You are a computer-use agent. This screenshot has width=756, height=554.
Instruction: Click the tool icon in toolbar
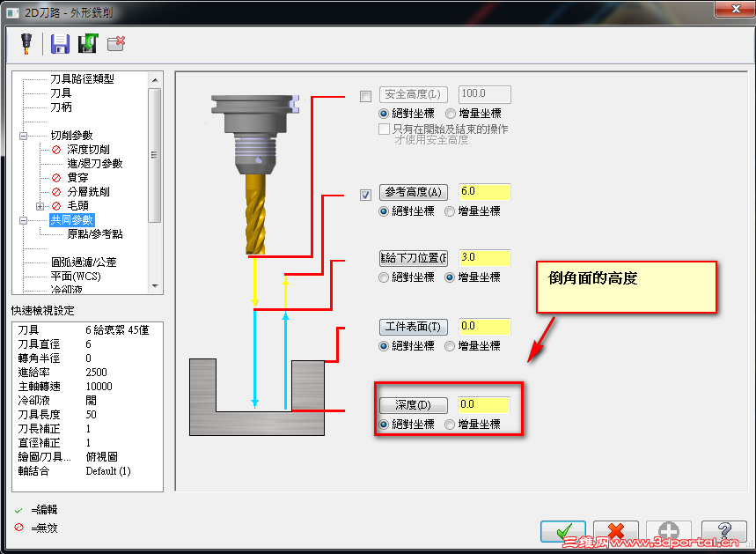point(26,43)
